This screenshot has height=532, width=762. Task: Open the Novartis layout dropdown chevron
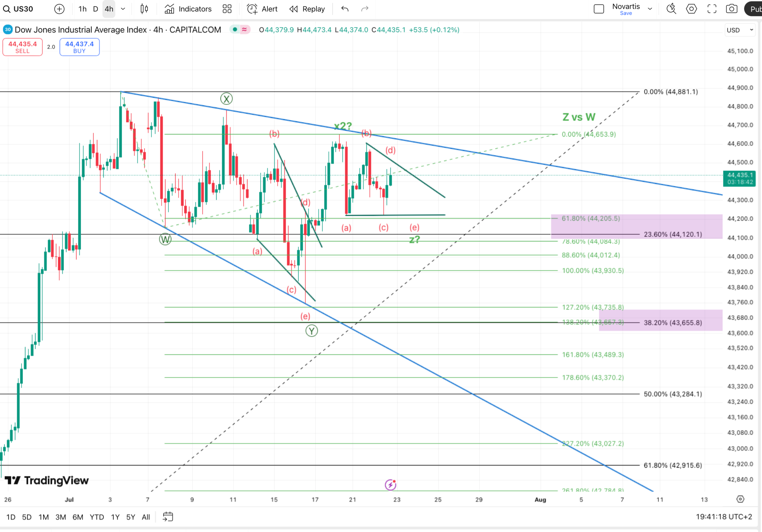(x=650, y=9)
